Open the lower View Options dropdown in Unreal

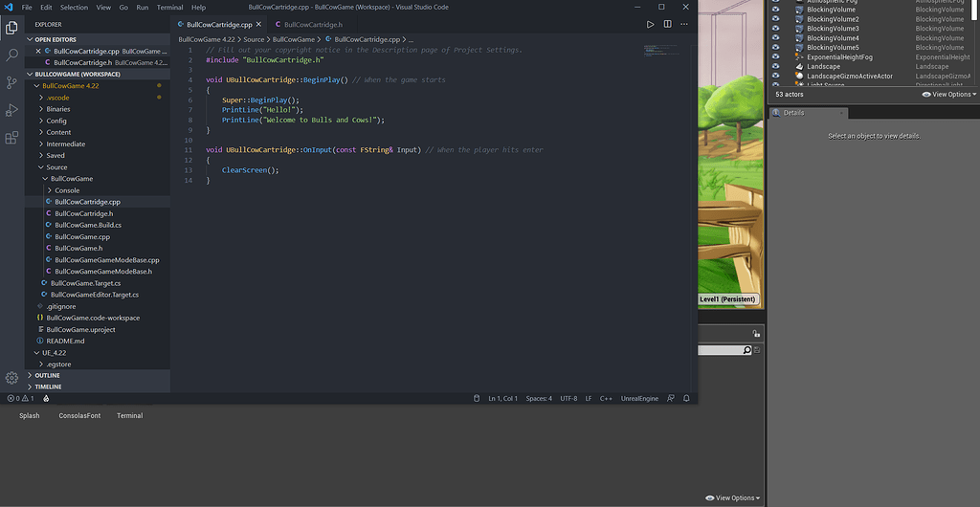click(x=733, y=497)
